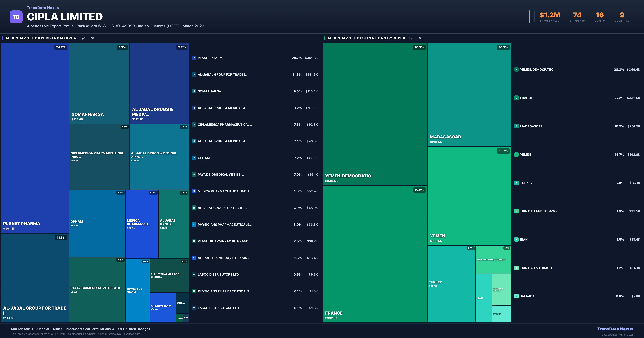
Task: Click the purple TD logo icon
Action: [x=16, y=17]
